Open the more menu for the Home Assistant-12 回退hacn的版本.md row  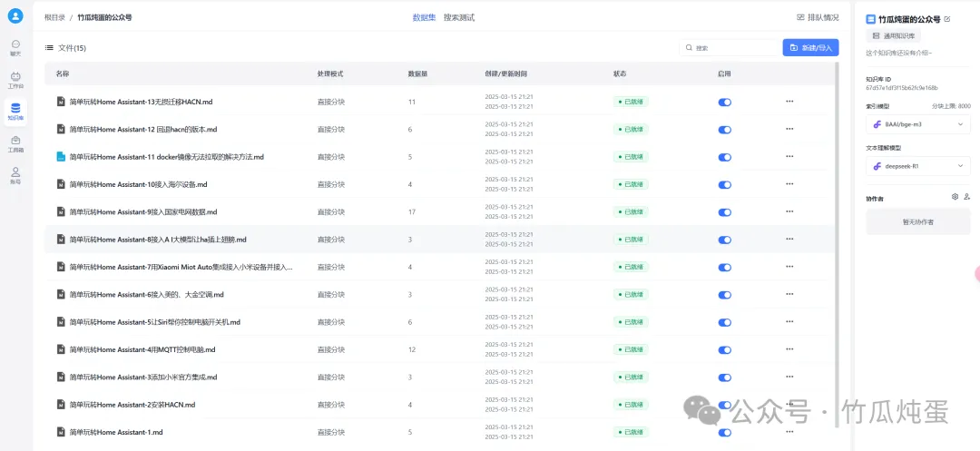(x=789, y=129)
